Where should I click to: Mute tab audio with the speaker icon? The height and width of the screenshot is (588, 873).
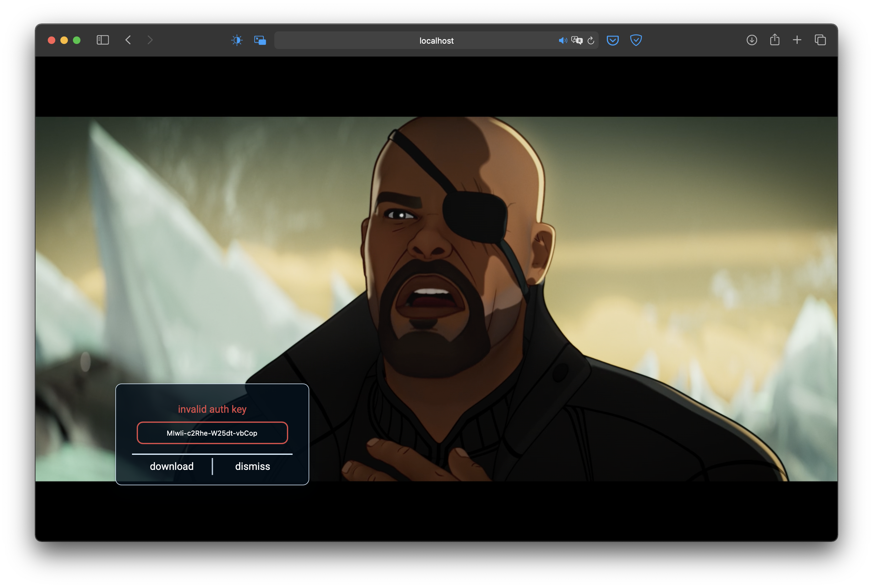pyautogui.click(x=563, y=41)
